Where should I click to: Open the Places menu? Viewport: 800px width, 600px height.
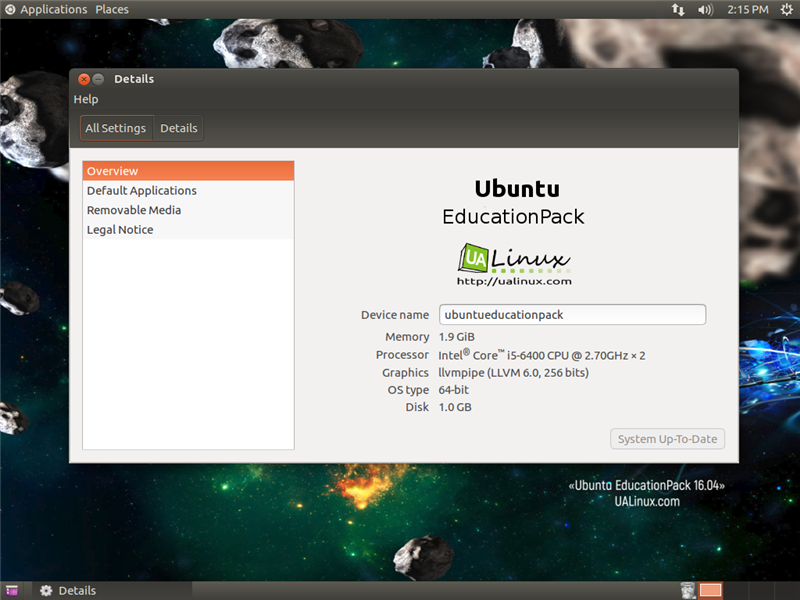tap(112, 9)
